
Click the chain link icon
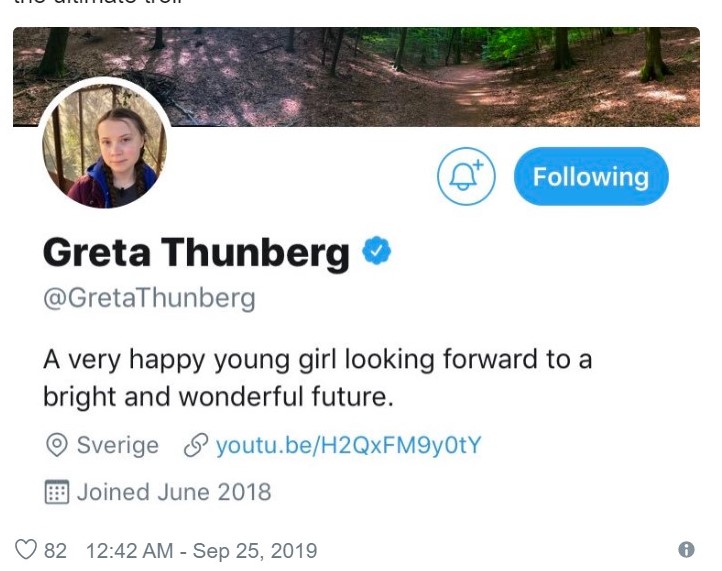click(x=194, y=445)
